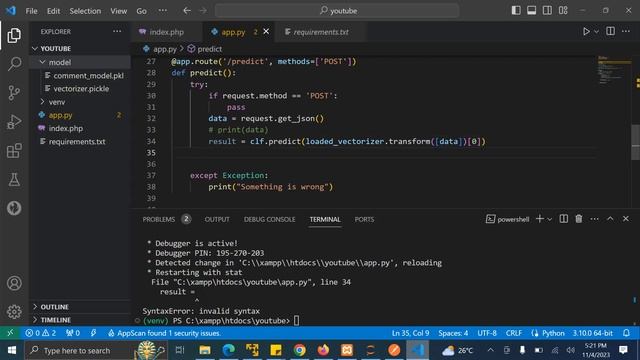Open the File menu
This screenshot has height=360, width=640.
click(x=31, y=11)
